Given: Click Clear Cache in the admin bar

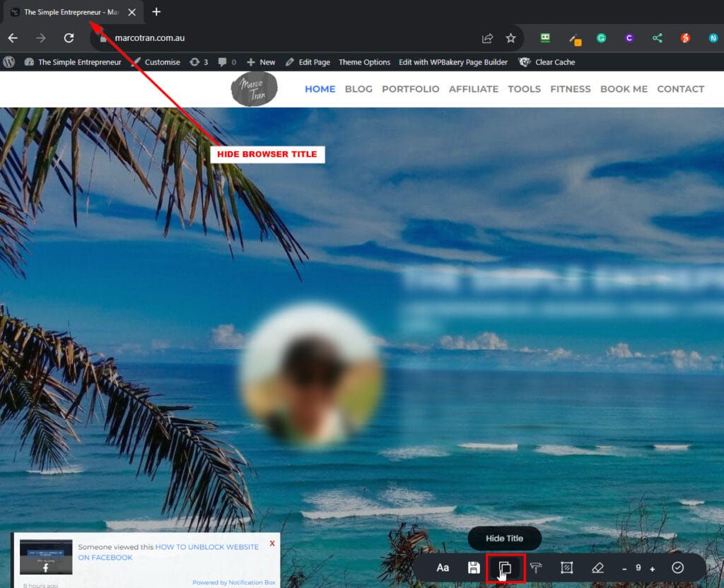Looking at the screenshot, I should point(554,62).
